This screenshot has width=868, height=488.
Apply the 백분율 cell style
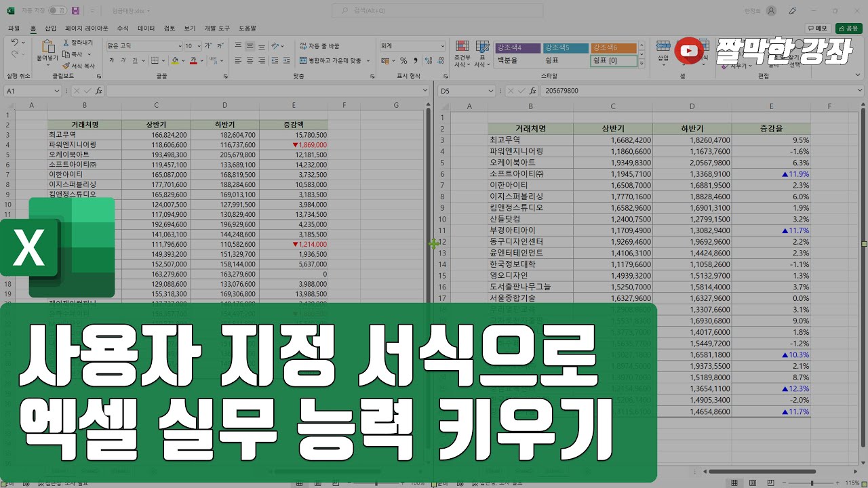coord(518,60)
